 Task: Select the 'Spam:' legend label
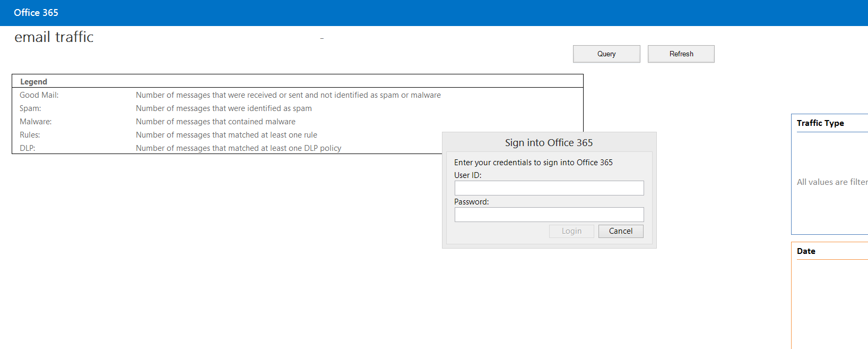[30, 108]
